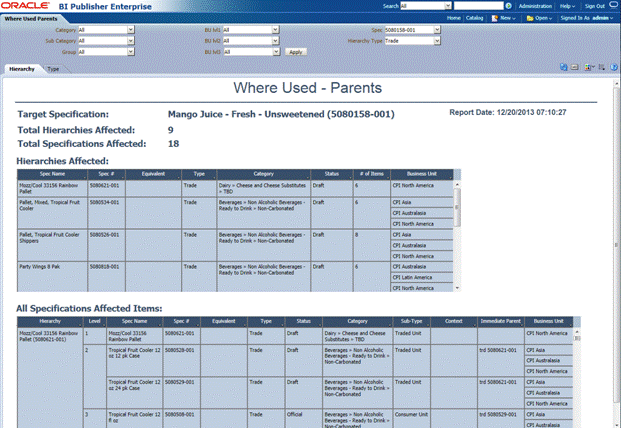Expand the Sub Category dropdown
The width and height of the screenshot is (621, 428).
pos(131,41)
